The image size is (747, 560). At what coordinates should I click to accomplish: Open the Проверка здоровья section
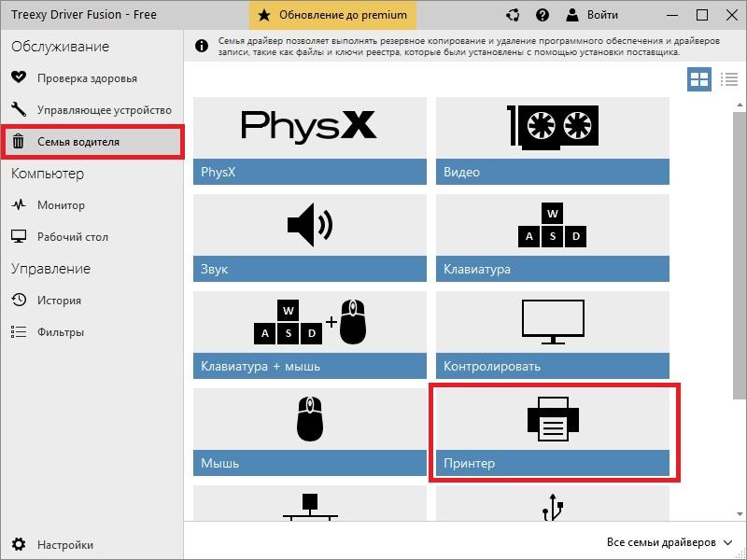[x=87, y=78]
